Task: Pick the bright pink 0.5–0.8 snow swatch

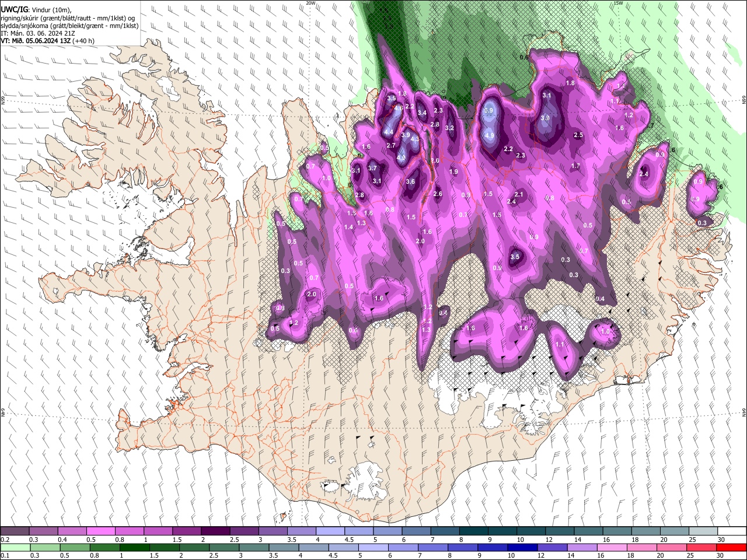Action: (100, 531)
